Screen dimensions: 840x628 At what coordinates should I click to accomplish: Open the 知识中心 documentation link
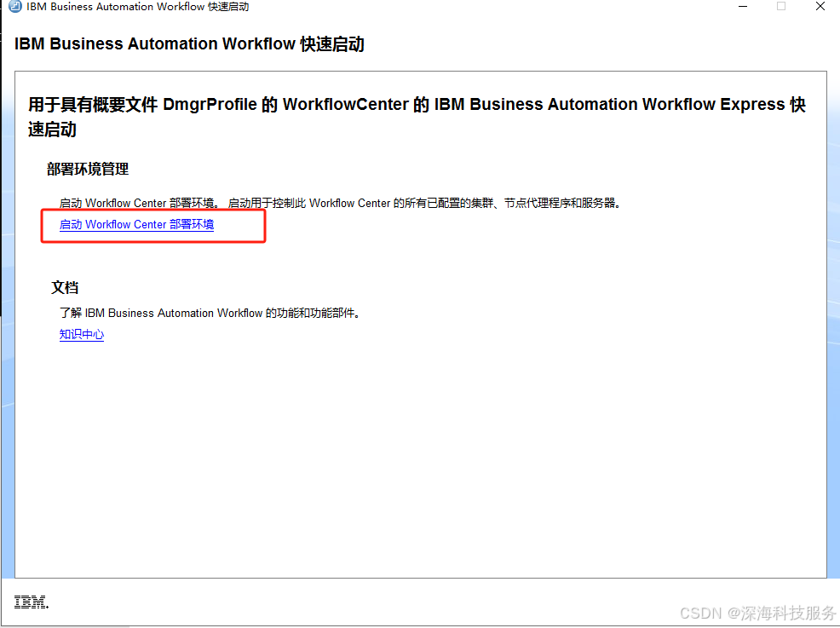coord(82,334)
